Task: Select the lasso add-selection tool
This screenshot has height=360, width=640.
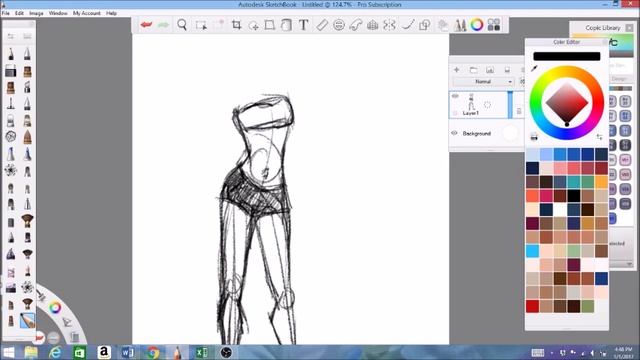Action: 253,25
